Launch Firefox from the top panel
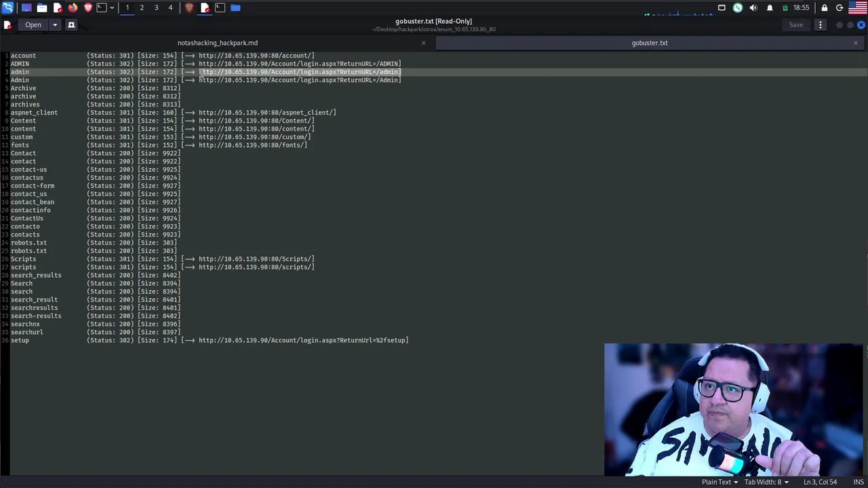Screen dimensions: 868x488 coord(73,7)
